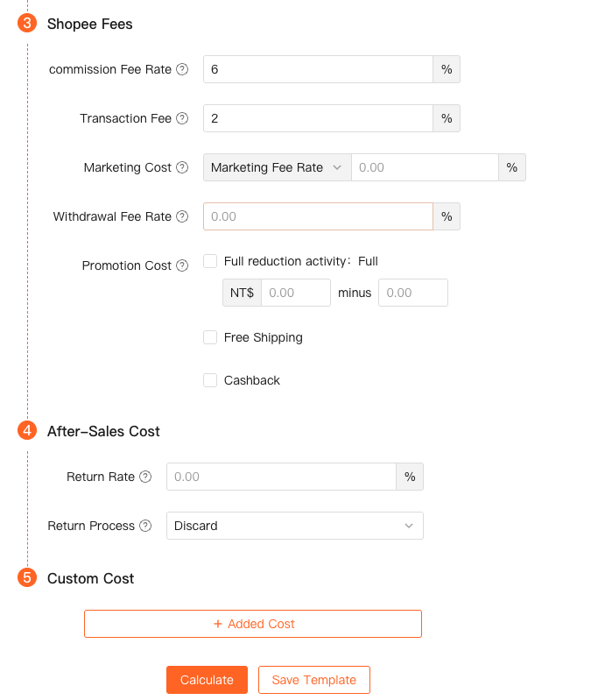Click help icon beside Transaction Fee
Viewport: 605px width, 700px height.
click(182, 118)
